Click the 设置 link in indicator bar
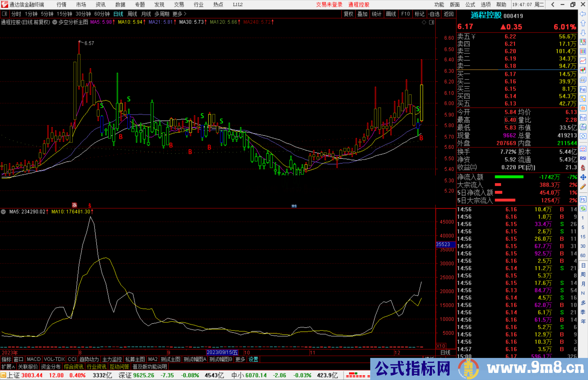 (253, 359)
